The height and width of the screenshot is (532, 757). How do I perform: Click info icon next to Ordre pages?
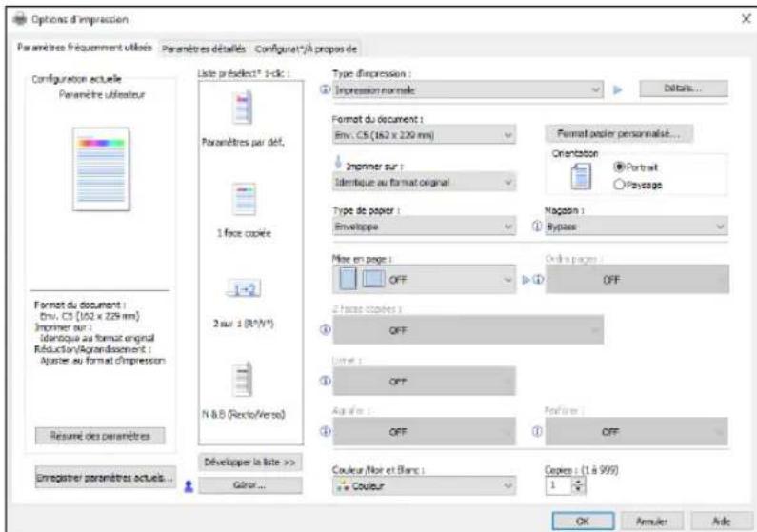[x=538, y=279]
